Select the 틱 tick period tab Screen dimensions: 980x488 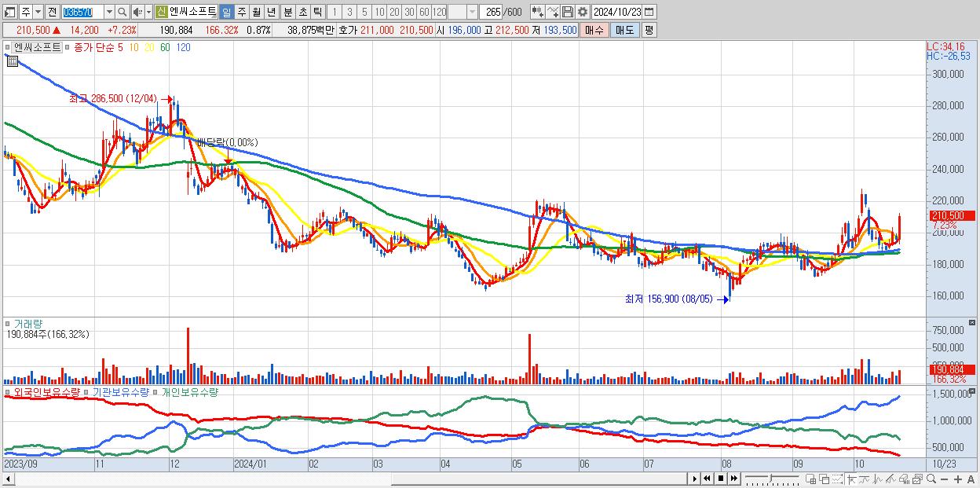point(317,12)
